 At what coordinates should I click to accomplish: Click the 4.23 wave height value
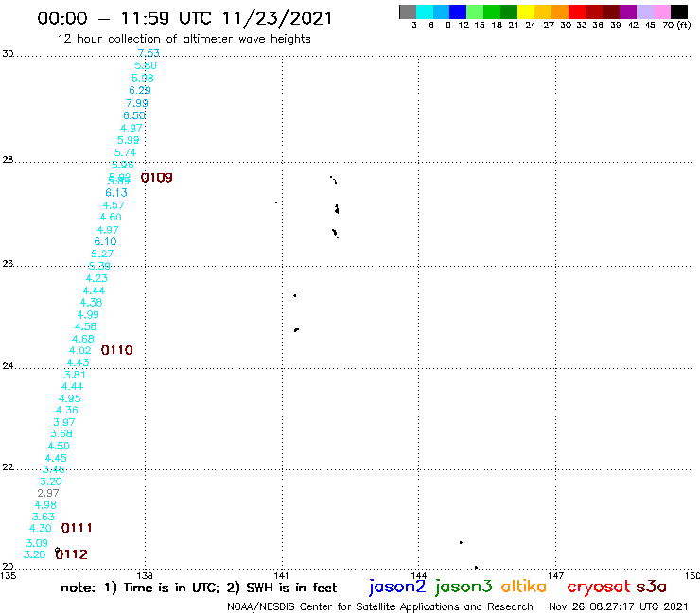96,278
